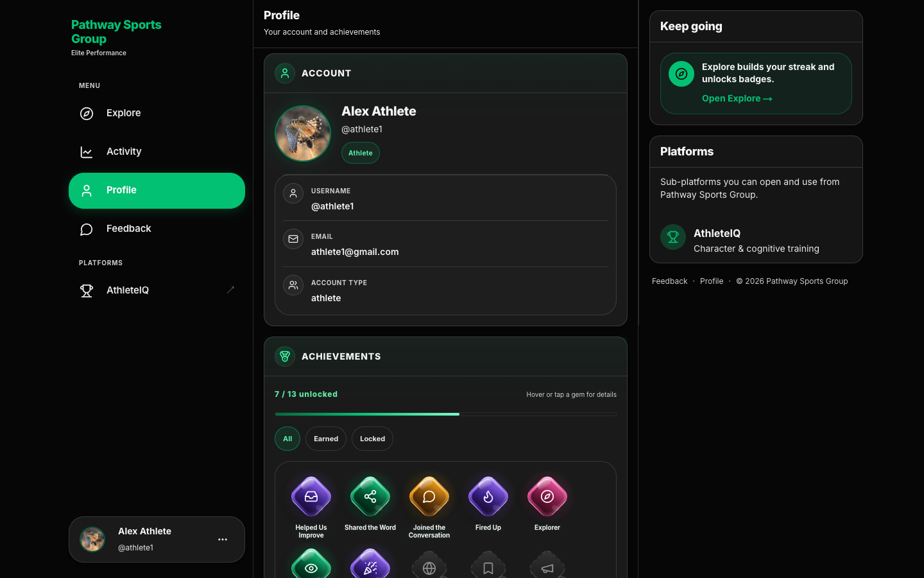The width and height of the screenshot is (924, 578).
Task: Click the 'athlete' account type value
Action: click(x=326, y=298)
